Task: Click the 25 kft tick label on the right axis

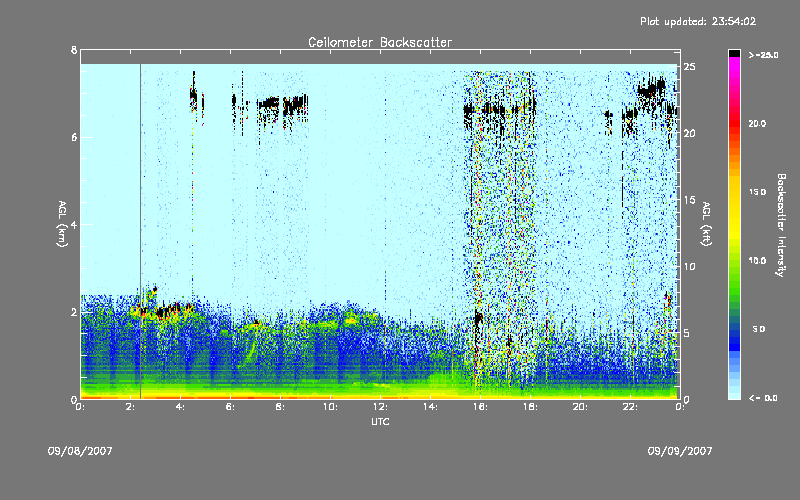Action: [690, 67]
